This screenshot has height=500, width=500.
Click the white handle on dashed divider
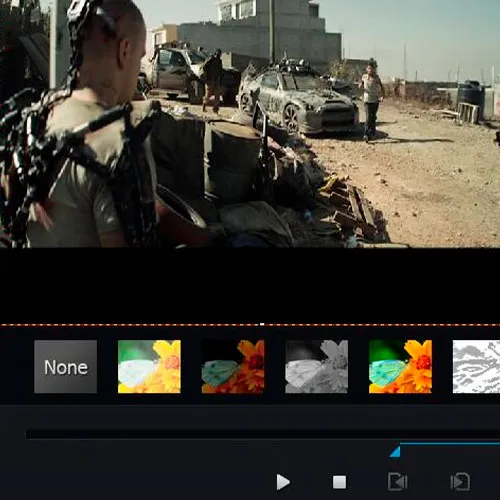[262, 324]
